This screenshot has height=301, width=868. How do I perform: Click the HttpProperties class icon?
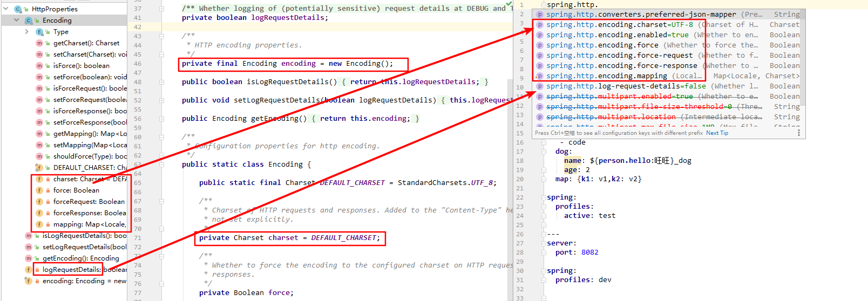tap(18, 9)
